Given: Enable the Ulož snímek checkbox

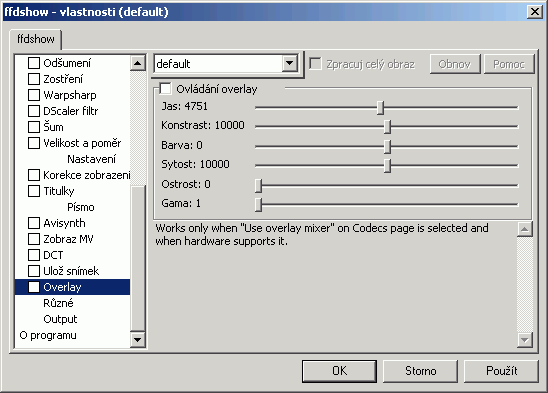Looking at the screenshot, I should click(34, 271).
